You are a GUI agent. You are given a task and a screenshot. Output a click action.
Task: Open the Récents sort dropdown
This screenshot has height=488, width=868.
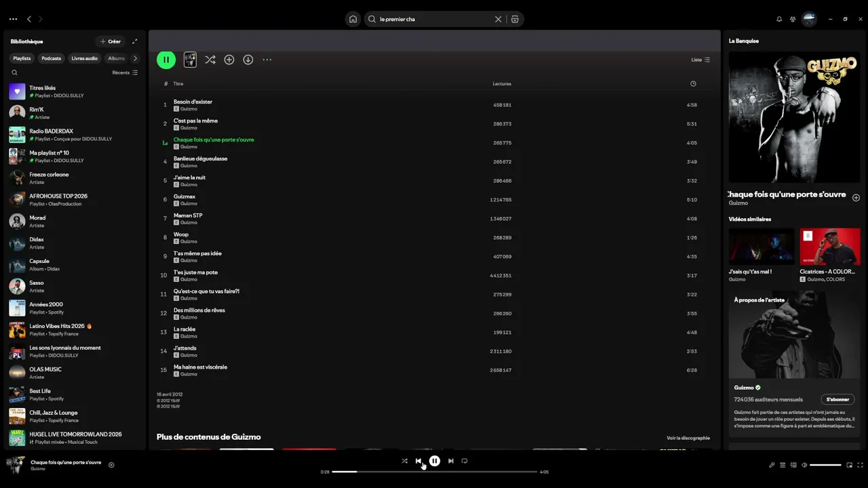(x=125, y=73)
